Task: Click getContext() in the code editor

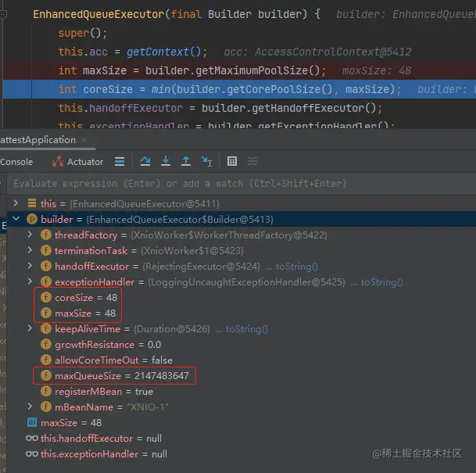Action: [x=163, y=52]
